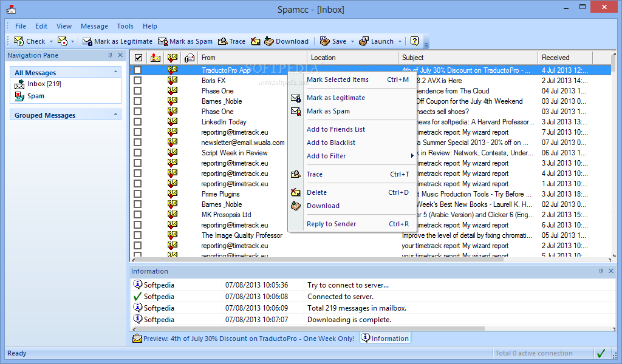The image size is (622, 364).
Task: Select Spam folder in navigation pane
Action: [29, 96]
